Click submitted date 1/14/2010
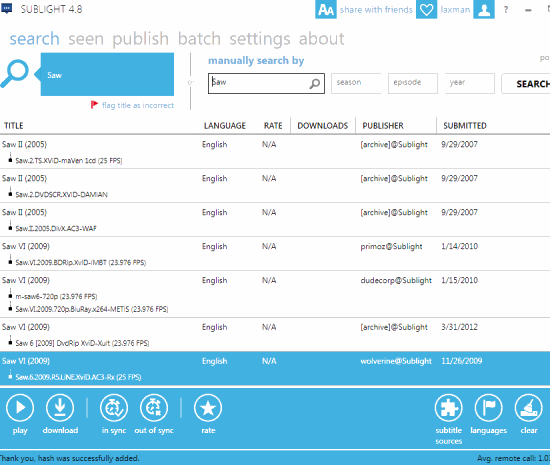Screen dimensions: 550x465 pyautogui.click(x=460, y=246)
